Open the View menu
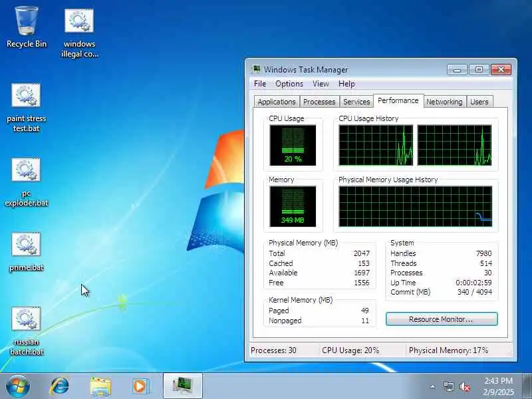The image size is (532, 399). (321, 84)
